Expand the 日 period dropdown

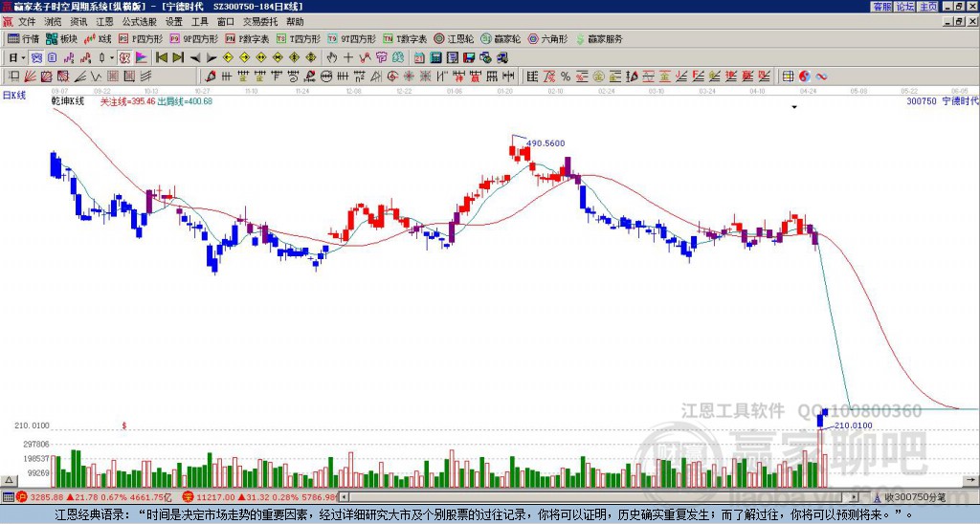[x=23, y=57]
